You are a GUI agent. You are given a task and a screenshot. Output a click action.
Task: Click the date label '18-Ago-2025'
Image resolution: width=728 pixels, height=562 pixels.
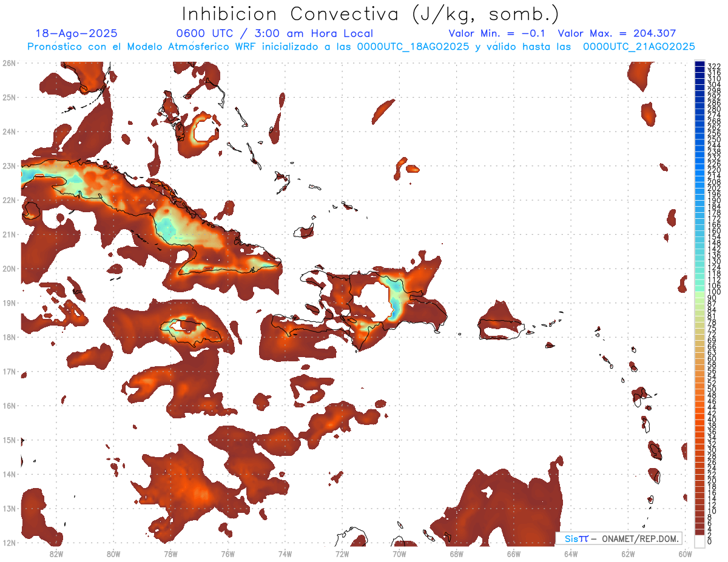[x=76, y=33]
